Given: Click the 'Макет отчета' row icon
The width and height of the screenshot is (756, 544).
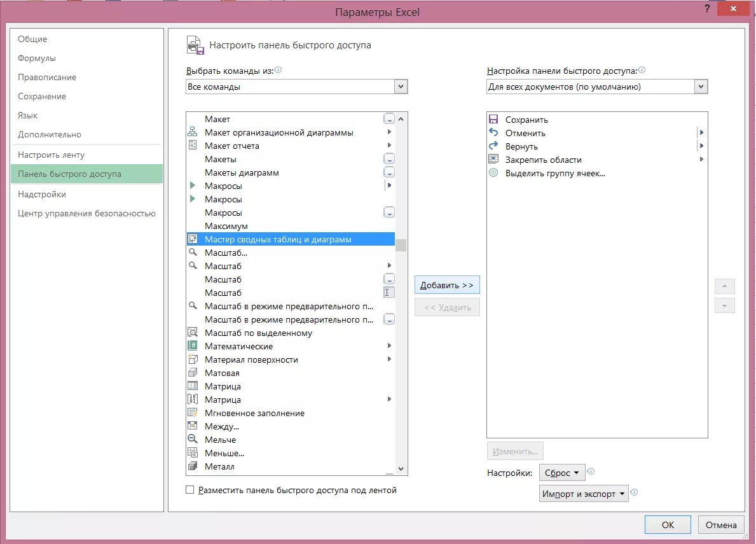Looking at the screenshot, I should (x=193, y=145).
